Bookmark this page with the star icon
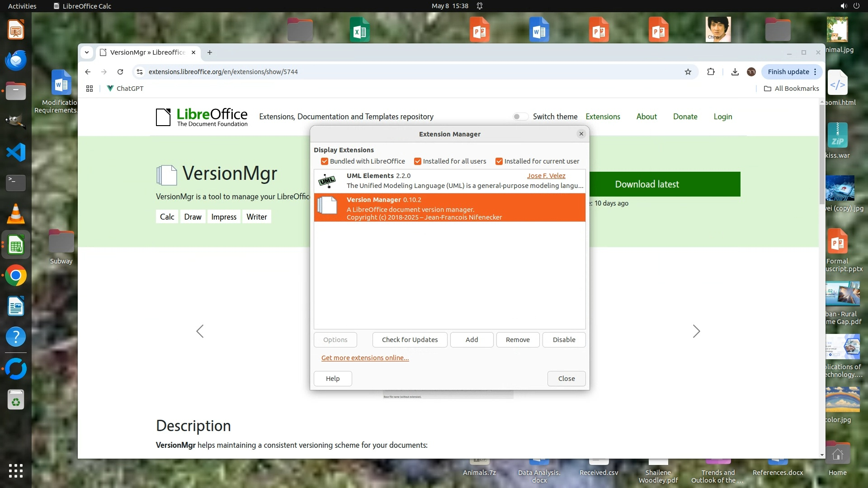This screenshot has width=868, height=488. point(688,72)
